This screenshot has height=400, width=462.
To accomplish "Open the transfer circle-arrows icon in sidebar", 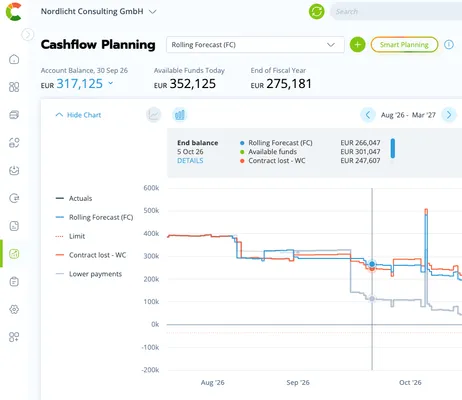I will [14, 198].
